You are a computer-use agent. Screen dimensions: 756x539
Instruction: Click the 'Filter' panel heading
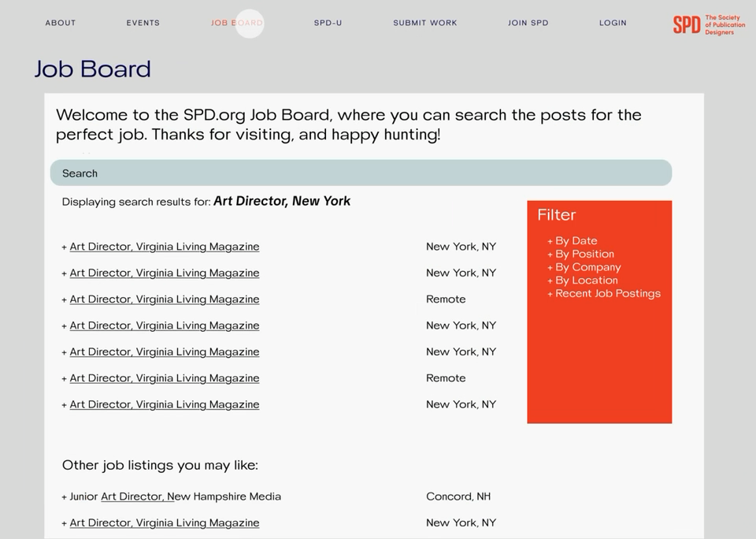(x=557, y=214)
